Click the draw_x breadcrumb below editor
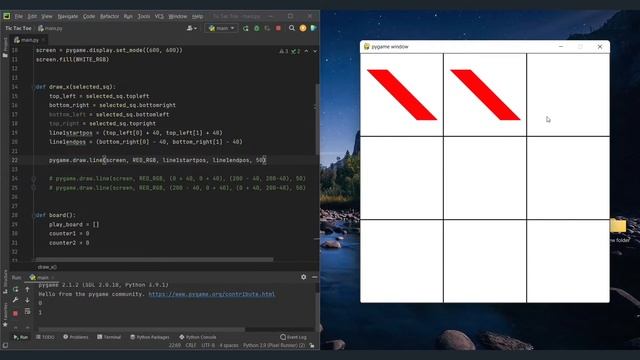Image resolution: width=640 pixels, height=360 pixels. [47, 267]
